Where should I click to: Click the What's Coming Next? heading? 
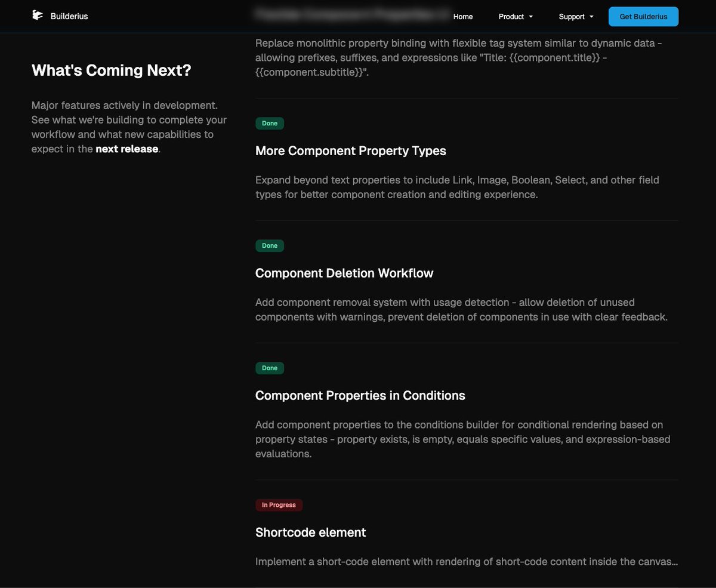111,70
